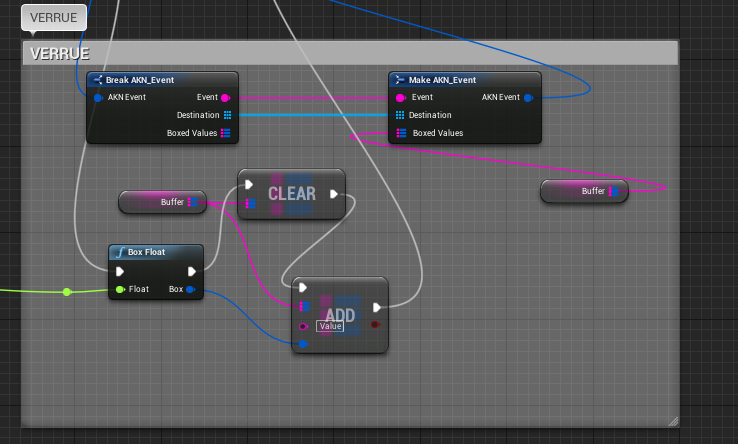738x444 pixels.
Task: Click the Box Float input execution pin
Action: [x=120, y=272]
